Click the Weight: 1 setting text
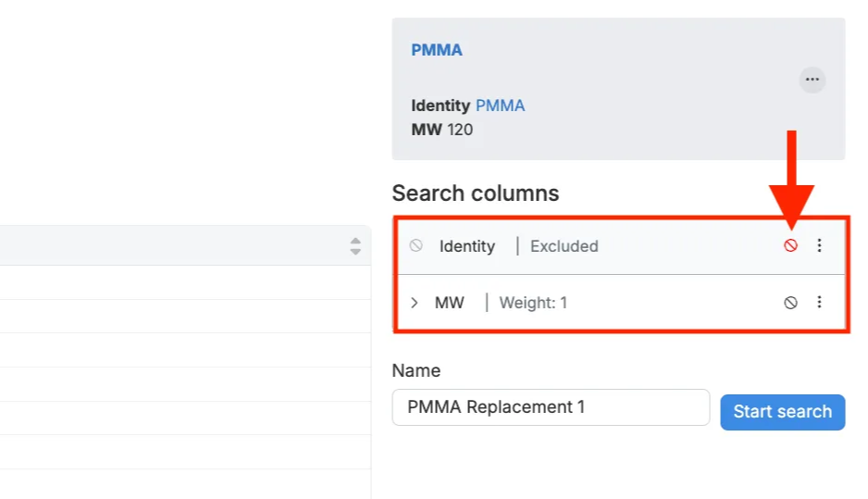This screenshot has height=499, width=868. tap(533, 303)
